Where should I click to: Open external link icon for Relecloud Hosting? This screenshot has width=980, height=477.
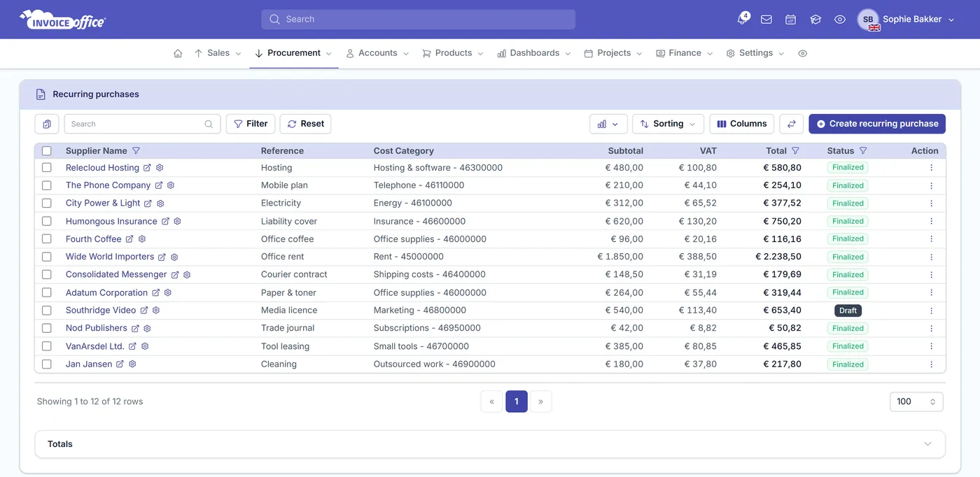147,168
